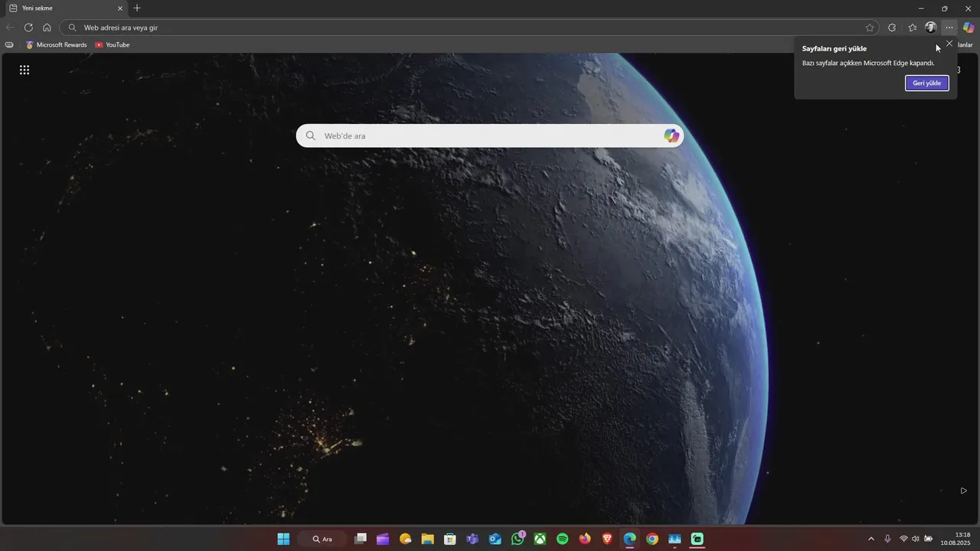Open the taskbar Ara search box
The width and height of the screenshot is (980, 551).
[322, 539]
